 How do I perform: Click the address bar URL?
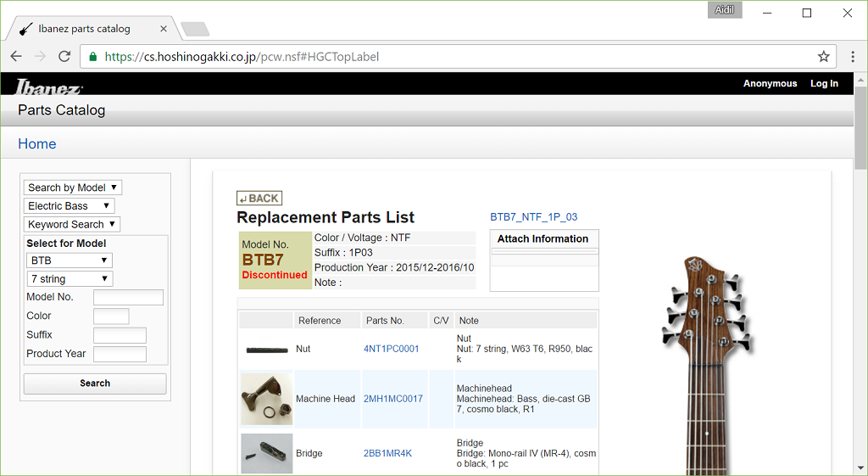coord(242,57)
